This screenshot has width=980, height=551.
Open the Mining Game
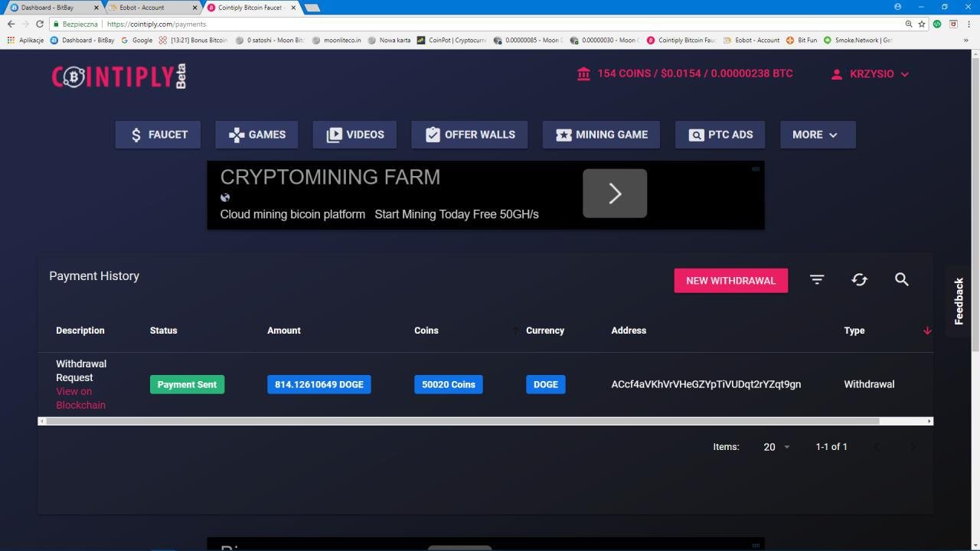point(601,135)
